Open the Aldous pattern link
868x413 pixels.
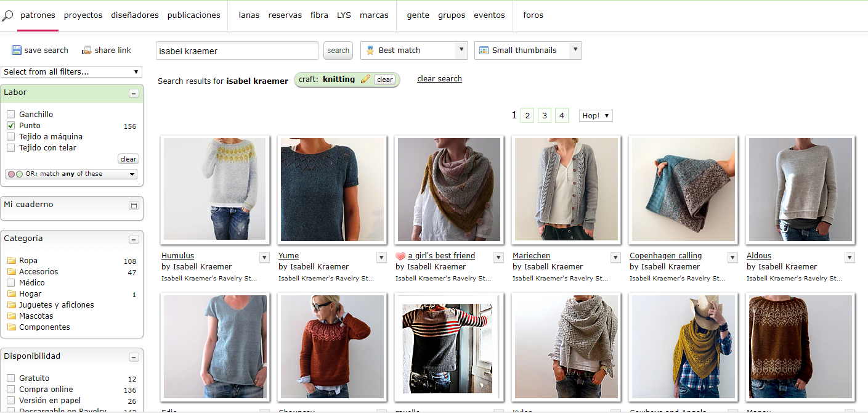click(x=759, y=256)
